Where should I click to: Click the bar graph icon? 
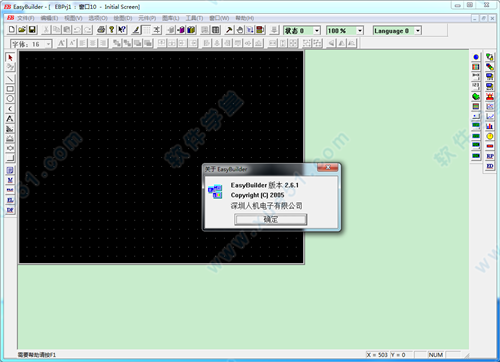[x=489, y=126]
